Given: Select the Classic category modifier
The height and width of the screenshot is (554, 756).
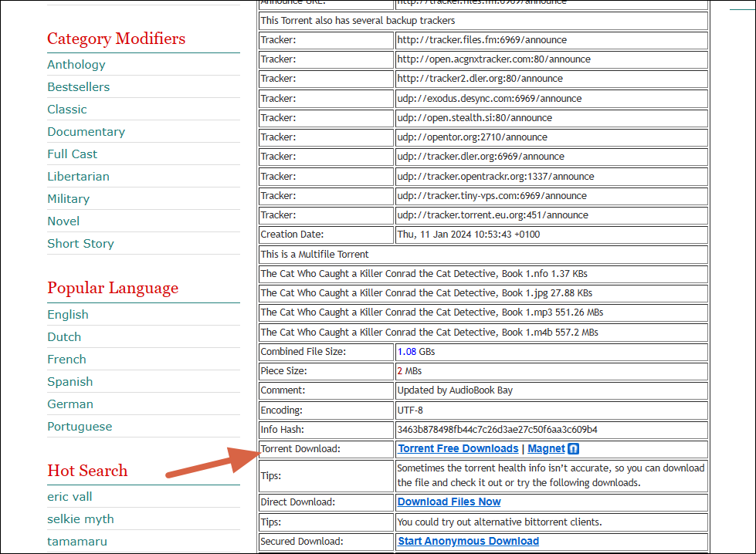Looking at the screenshot, I should 67,110.
